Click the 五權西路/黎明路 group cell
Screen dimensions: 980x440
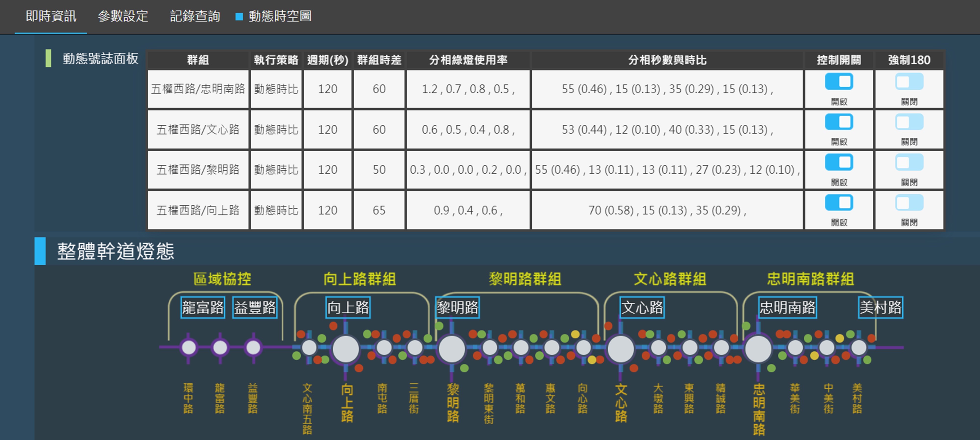coord(198,170)
